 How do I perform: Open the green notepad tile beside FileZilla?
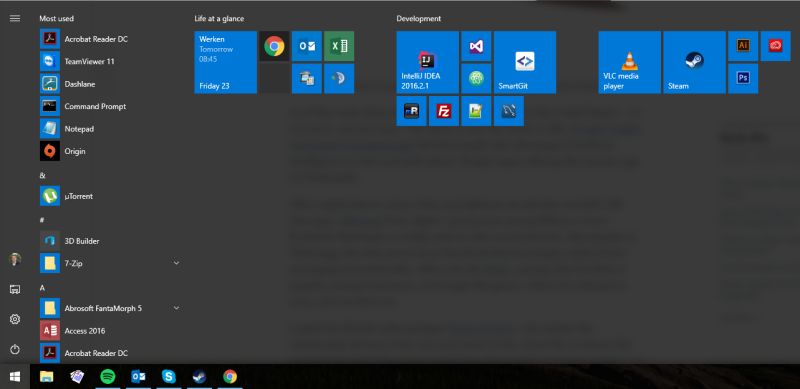click(x=476, y=111)
